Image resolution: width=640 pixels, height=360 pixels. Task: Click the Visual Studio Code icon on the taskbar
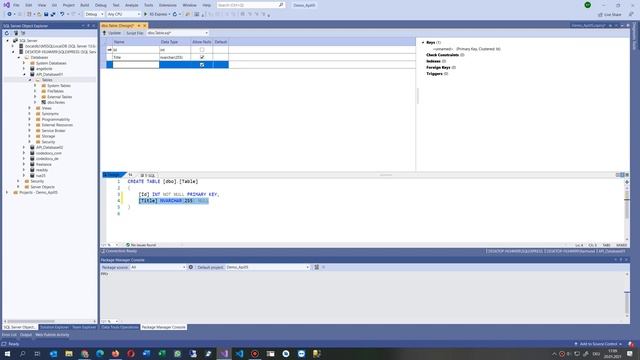tap(240, 353)
